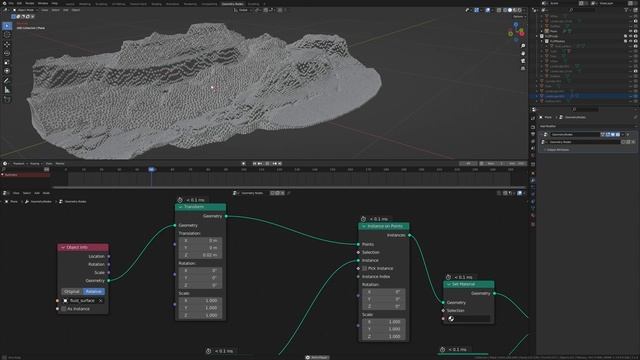Select Original transform space in Object Info

72,291
